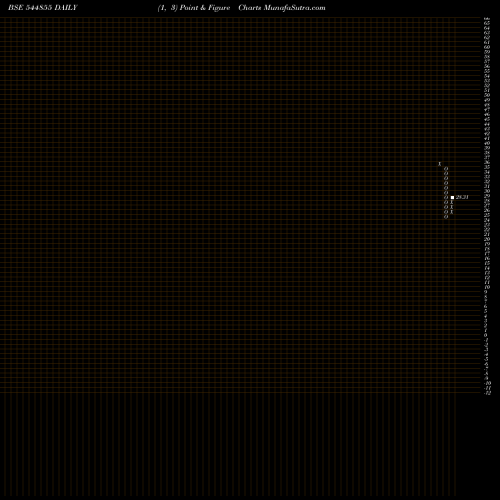Click the Point & Figure chart type label
The height and width of the screenshot is (500, 500).
tap(205, 8)
